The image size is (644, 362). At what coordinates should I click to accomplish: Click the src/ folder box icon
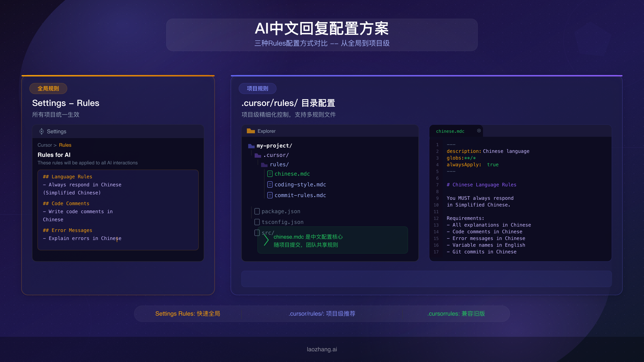[x=257, y=232]
